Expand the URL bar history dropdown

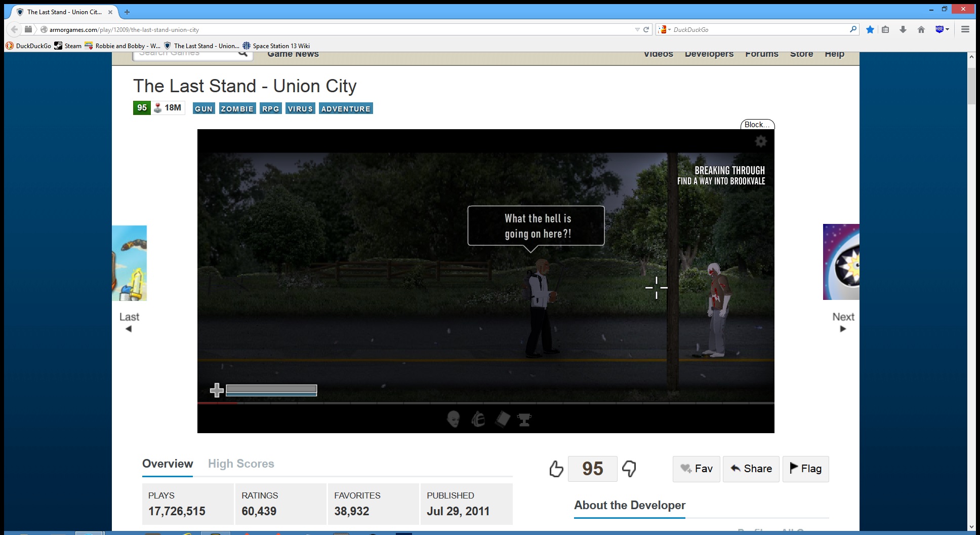pos(637,29)
